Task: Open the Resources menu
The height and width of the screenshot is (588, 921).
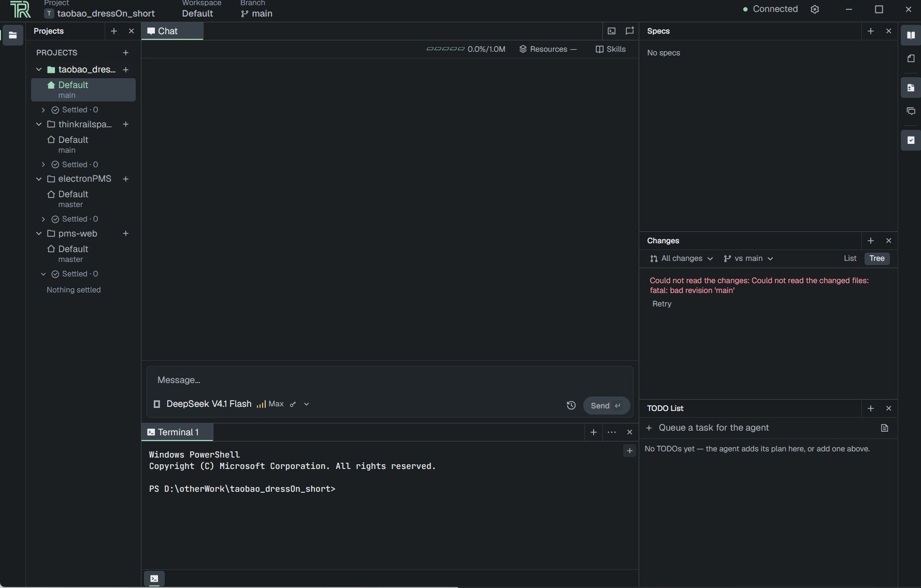Action: (548, 49)
